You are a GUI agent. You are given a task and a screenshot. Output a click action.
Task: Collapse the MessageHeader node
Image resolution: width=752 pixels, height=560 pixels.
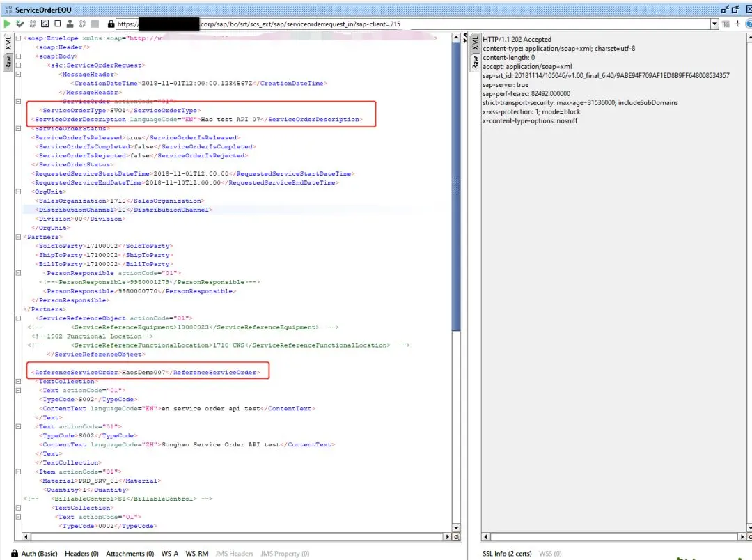pyautogui.click(x=18, y=75)
